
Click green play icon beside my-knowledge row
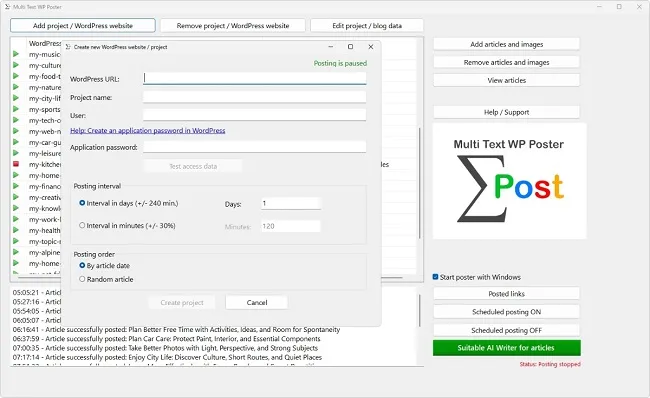point(16,208)
